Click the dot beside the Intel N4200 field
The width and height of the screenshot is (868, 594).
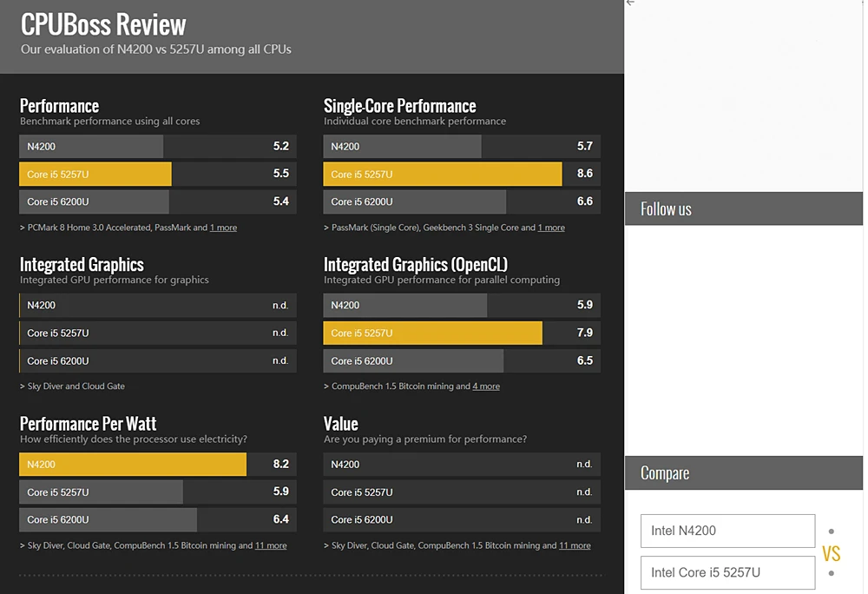pyautogui.click(x=832, y=531)
